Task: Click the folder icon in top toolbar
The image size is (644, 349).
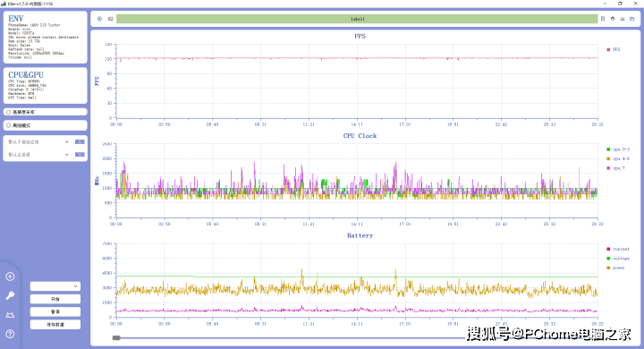Action: [x=632, y=19]
